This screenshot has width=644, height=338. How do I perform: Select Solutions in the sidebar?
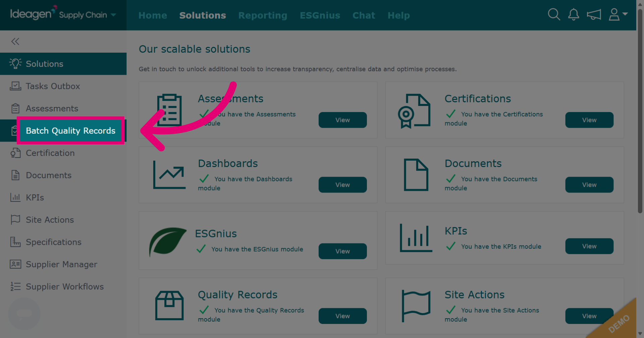pyautogui.click(x=63, y=64)
